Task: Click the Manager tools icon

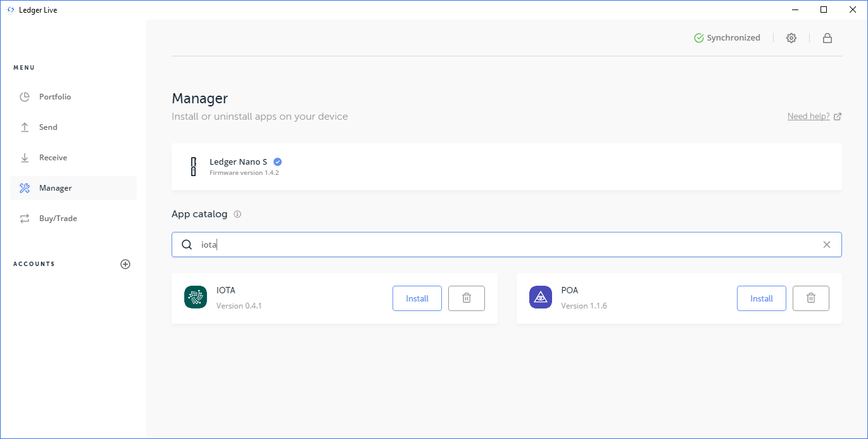Action: pos(25,188)
